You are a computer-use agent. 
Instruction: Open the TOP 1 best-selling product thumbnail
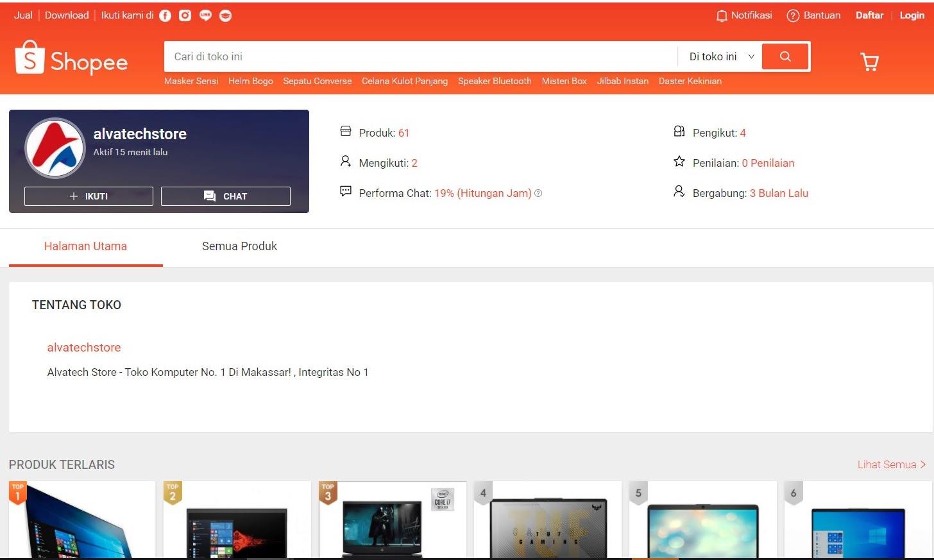pyautogui.click(x=82, y=520)
